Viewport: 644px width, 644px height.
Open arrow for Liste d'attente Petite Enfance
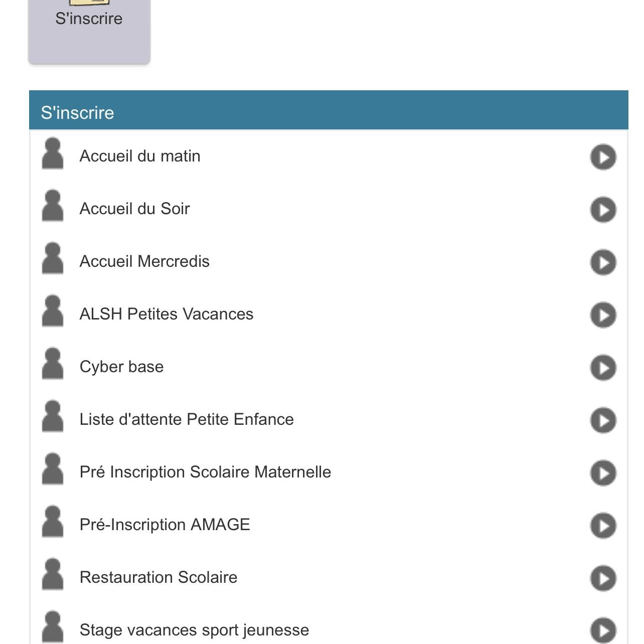[603, 420]
